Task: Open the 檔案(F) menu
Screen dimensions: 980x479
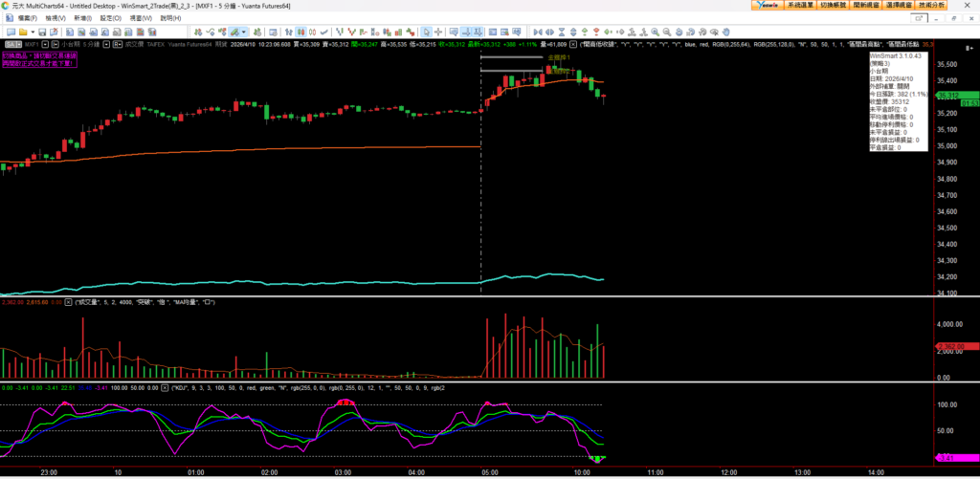Action: click(x=22, y=18)
